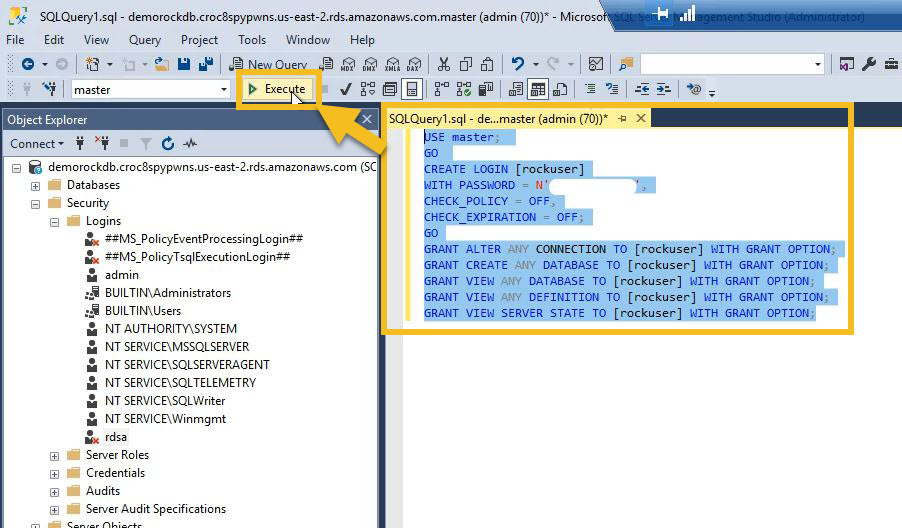
Task: Toggle Include Client Statistics
Action: [x=486, y=89]
